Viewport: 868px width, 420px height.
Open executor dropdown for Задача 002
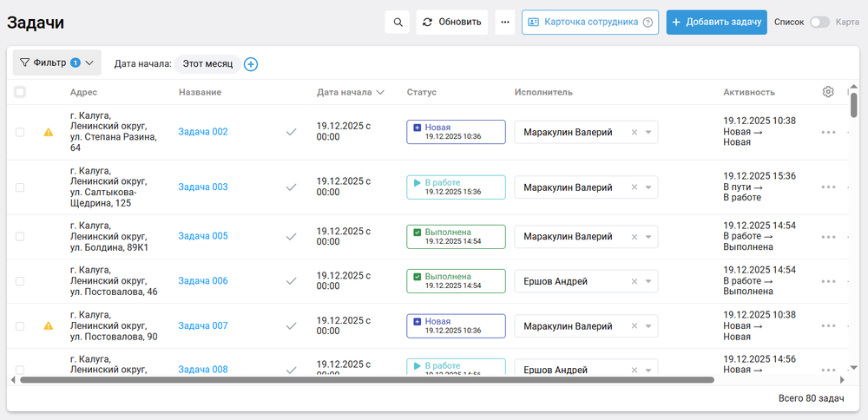pyautogui.click(x=648, y=132)
